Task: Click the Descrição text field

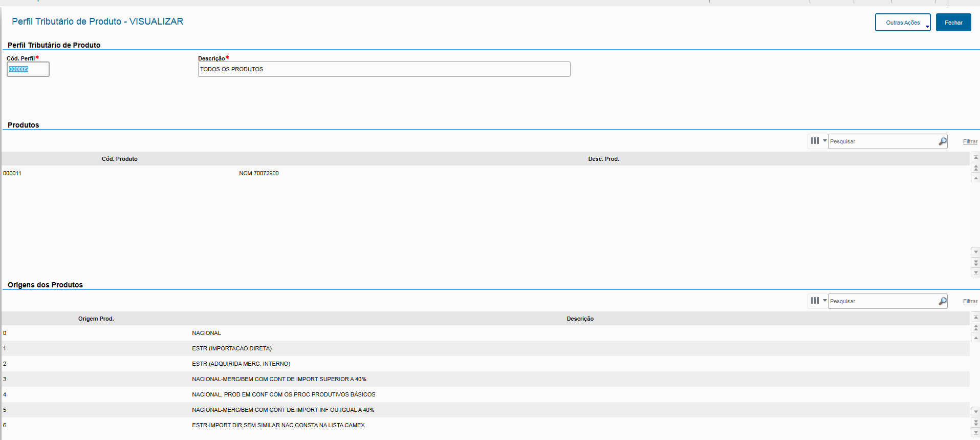Action: click(x=384, y=69)
